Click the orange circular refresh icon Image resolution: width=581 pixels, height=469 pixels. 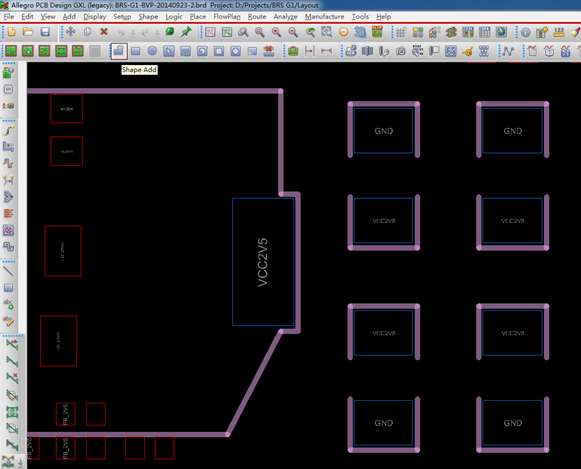[343, 33]
